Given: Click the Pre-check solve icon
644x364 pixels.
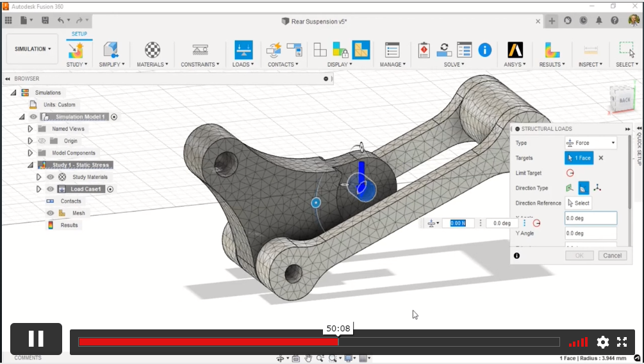Looking at the screenshot, I should coord(424,50).
